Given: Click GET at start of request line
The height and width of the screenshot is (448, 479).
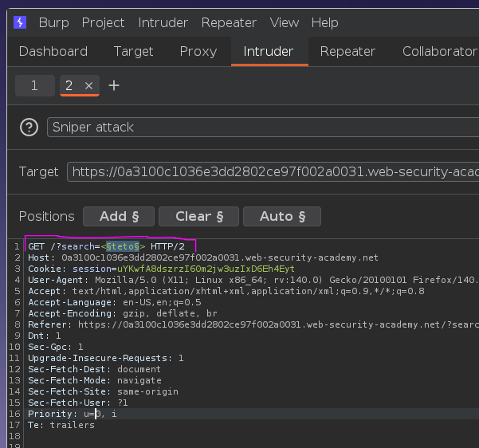Looking at the screenshot, I should [x=36, y=246].
